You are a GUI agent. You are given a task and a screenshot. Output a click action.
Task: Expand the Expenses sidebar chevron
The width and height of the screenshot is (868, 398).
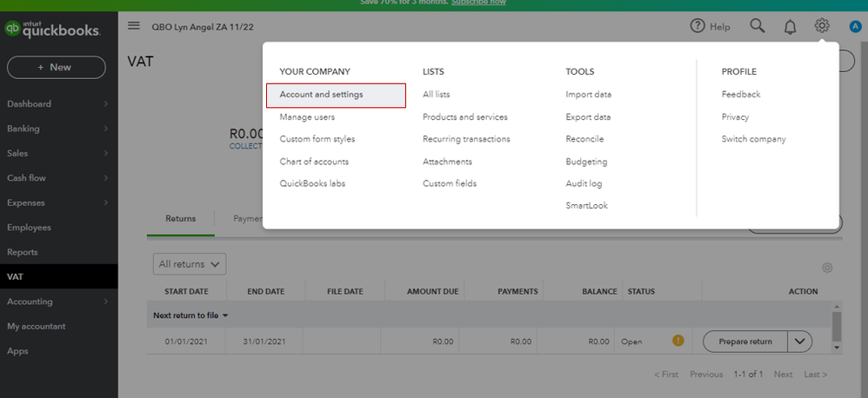pos(105,202)
